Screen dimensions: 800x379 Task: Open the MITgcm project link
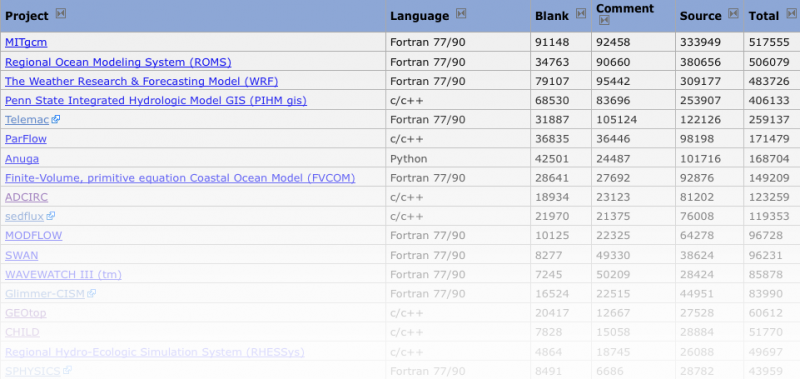[x=26, y=42]
